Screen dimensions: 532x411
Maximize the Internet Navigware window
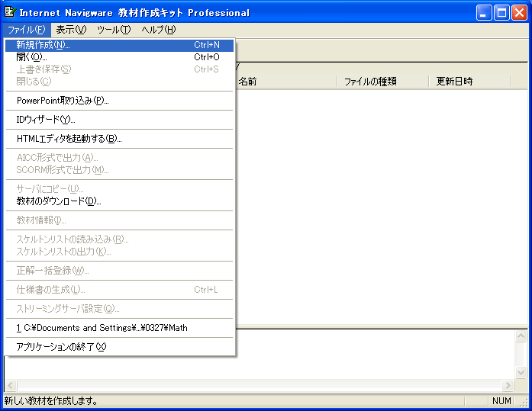tap(501, 13)
